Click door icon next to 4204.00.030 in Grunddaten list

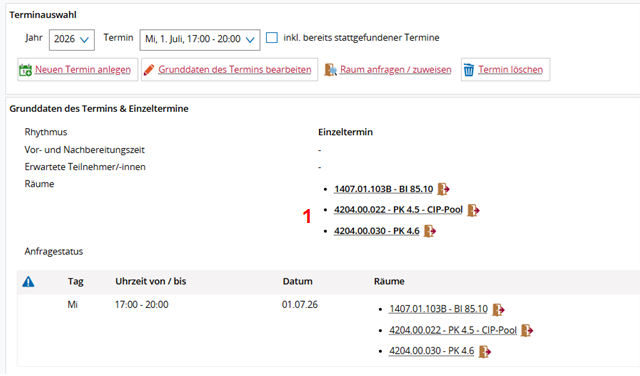(x=430, y=231)
